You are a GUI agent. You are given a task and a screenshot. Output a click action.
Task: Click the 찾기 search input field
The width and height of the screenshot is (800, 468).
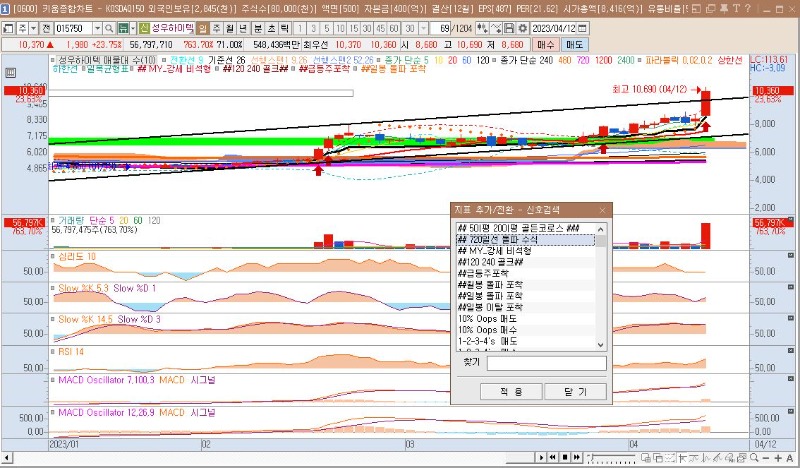click(546, 364)
